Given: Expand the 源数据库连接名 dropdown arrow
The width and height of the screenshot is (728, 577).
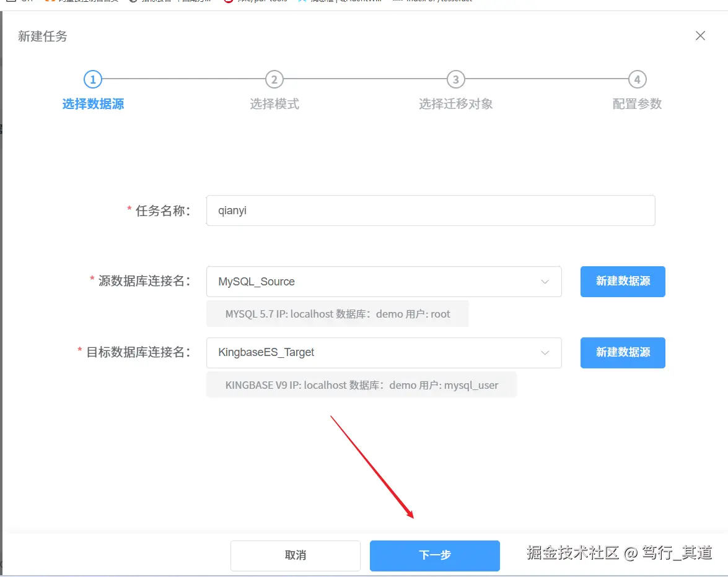Looking at the screenshot, I should tap(546, 282).
